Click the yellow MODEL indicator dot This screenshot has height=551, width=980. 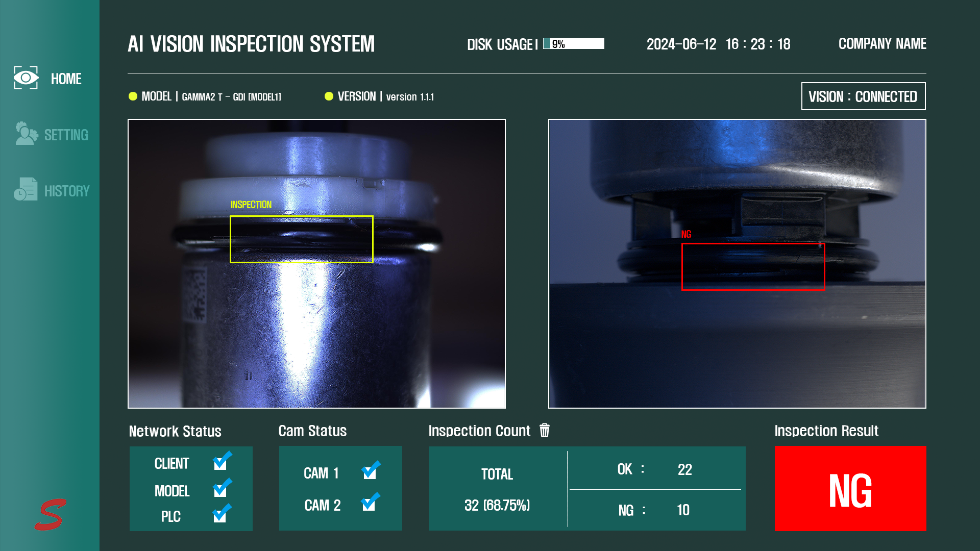coord(133,96)
